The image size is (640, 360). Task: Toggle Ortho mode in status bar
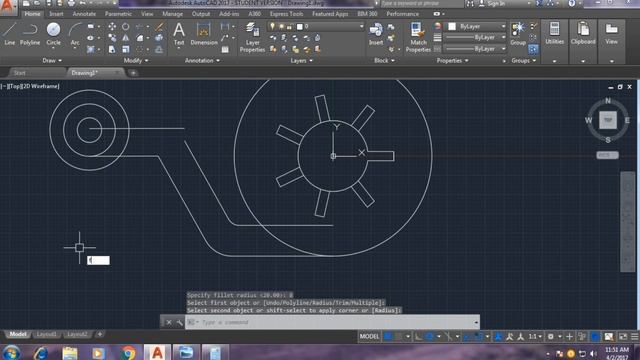pos(419,337)
